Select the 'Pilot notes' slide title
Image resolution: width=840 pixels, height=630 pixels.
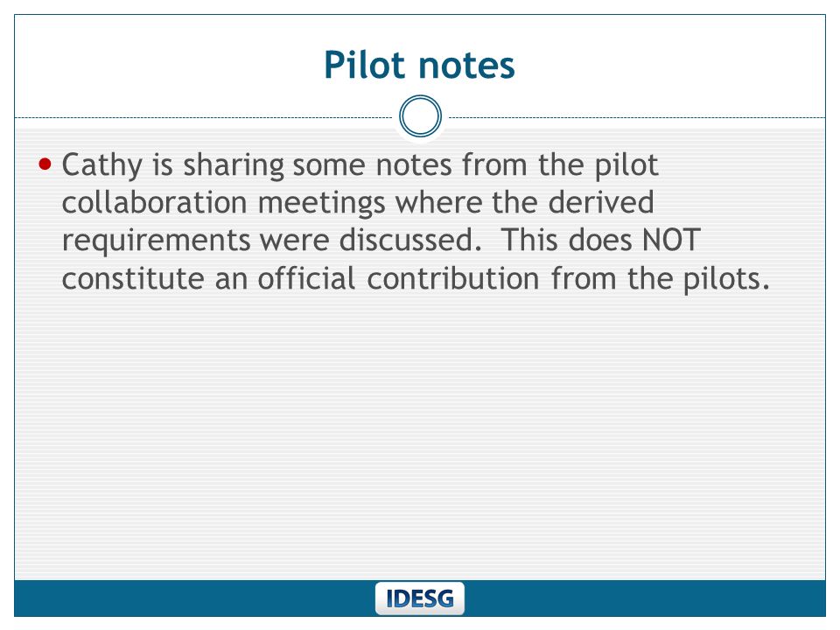tap(419, 66)
